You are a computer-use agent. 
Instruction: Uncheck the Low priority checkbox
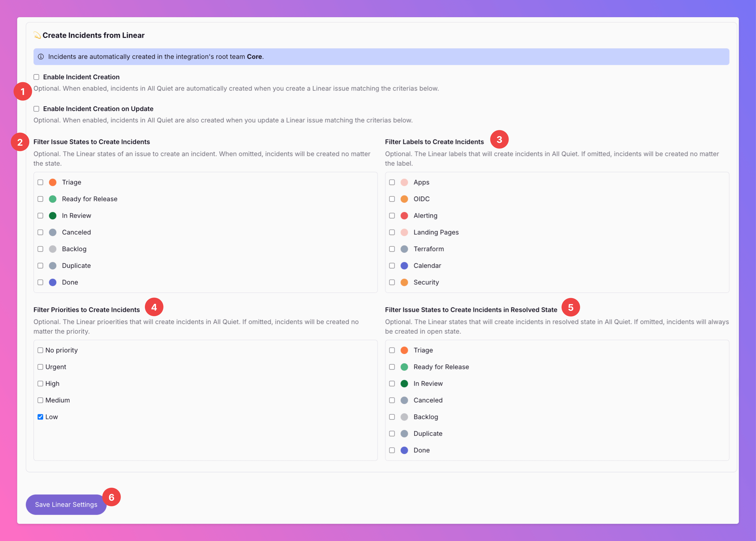point(40,417)
